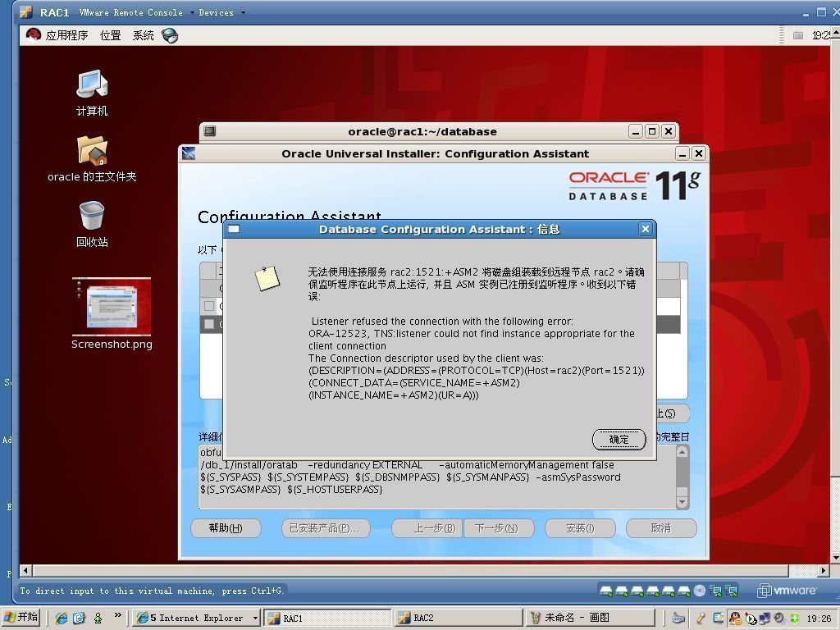840x630 pixels.
Task: Click the QQ penguin tray icon
Action: (x=735, y=619)
